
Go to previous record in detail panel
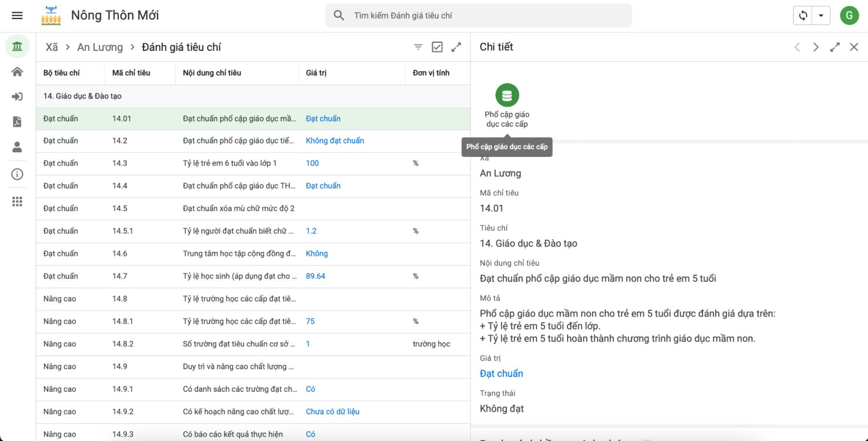click(797, 47)
